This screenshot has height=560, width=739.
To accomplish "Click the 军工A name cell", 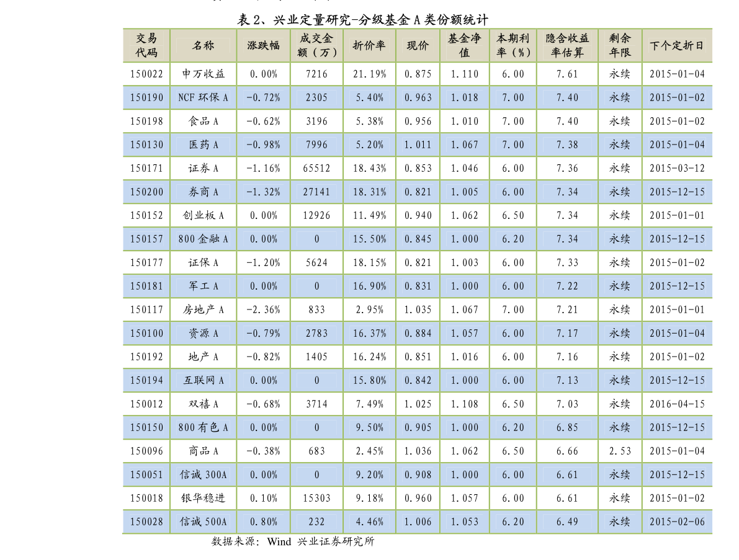I will [203, 286].
